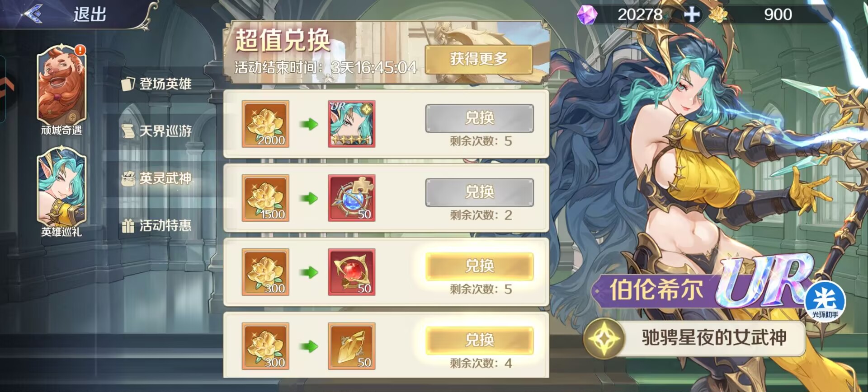The image size is (868, 392).
Task: Click 兑换 for the golden crystal row
Action: pyautogui.click(x=479, y=340)
